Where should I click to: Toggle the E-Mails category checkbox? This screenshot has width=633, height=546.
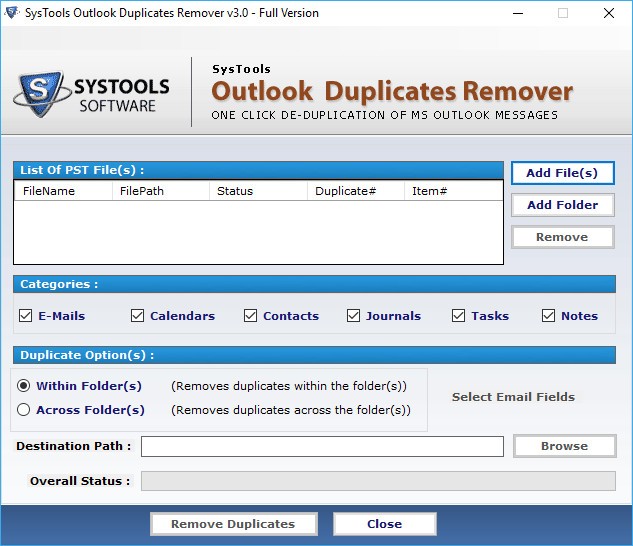(x=25, y=315)
